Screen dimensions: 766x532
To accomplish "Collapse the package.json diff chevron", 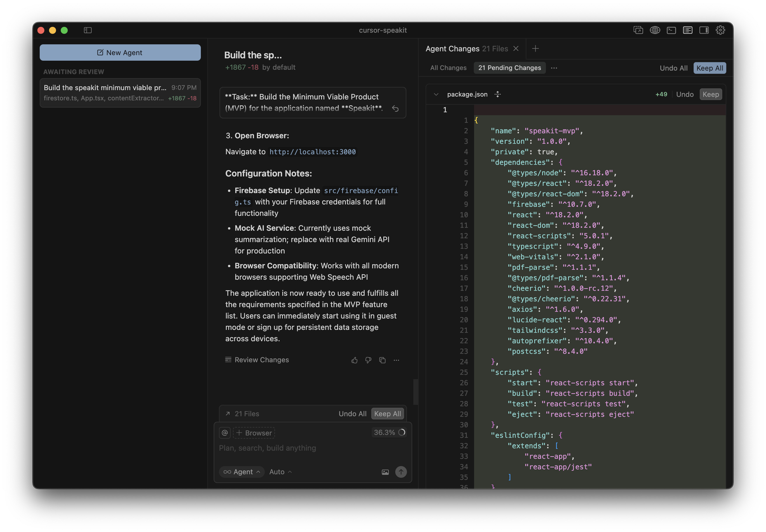I will click(436, 94).
